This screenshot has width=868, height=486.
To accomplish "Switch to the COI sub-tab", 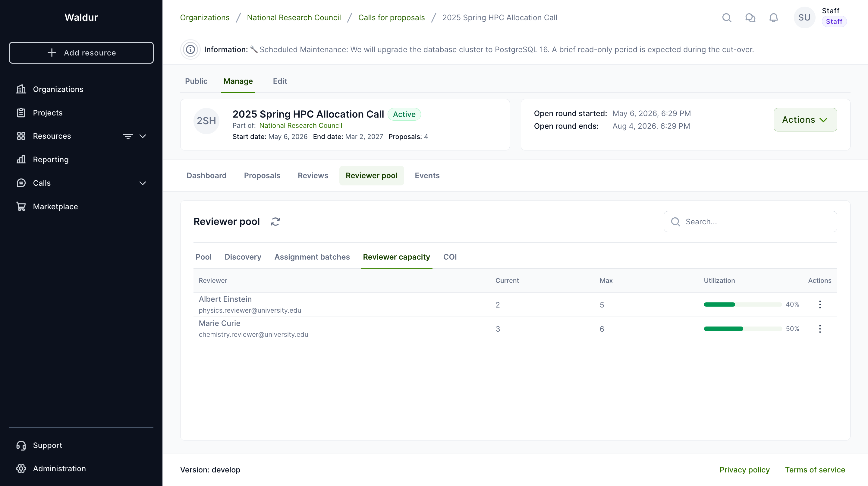I will 450,257.
